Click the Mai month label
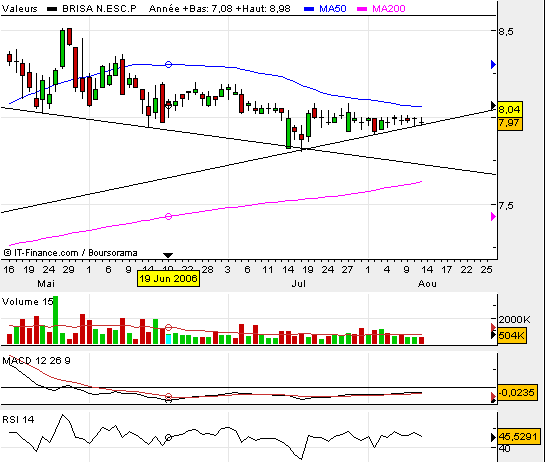Screen dimensions: 545x462 [x=46, y=284]
